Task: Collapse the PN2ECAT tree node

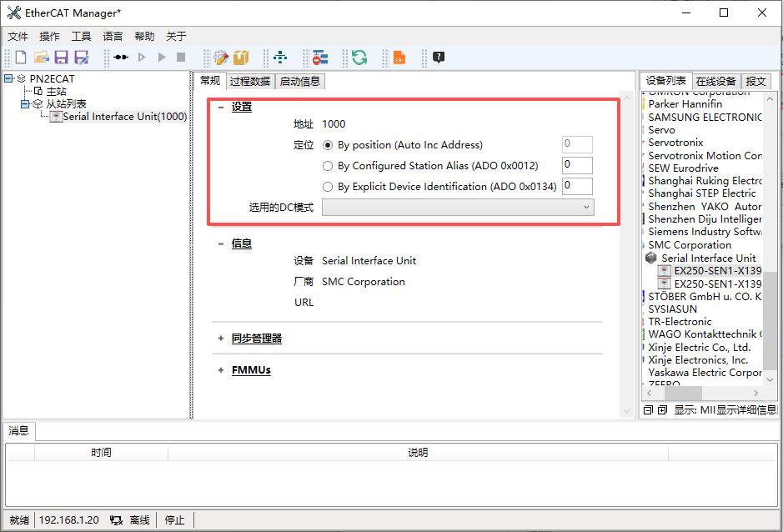Action: pos(8,78)
